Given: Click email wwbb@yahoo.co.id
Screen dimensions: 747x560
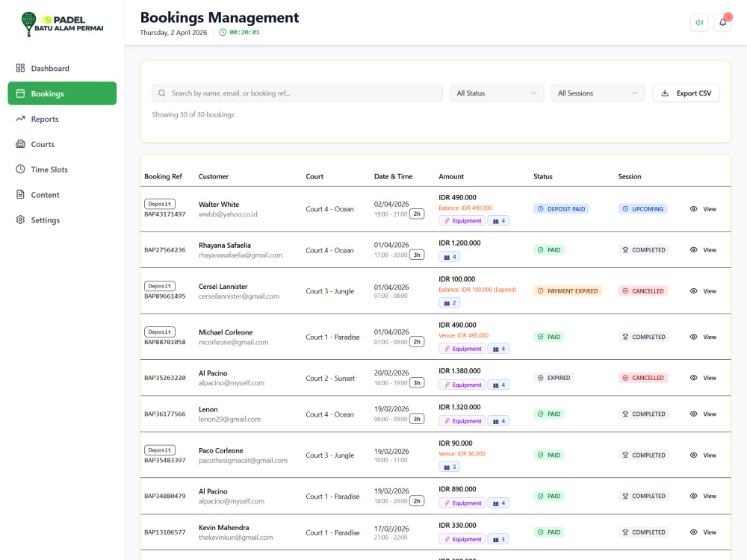Looking at the screenshot, I should [x=228, y=214].
